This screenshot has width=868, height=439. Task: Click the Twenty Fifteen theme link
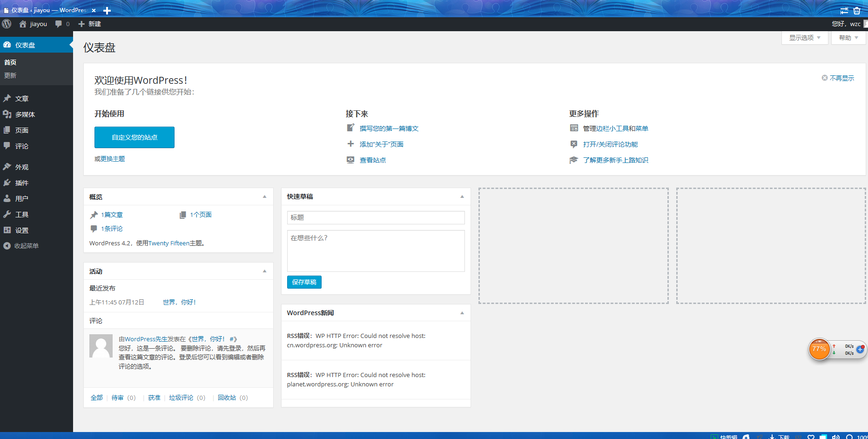click(168, 243)
